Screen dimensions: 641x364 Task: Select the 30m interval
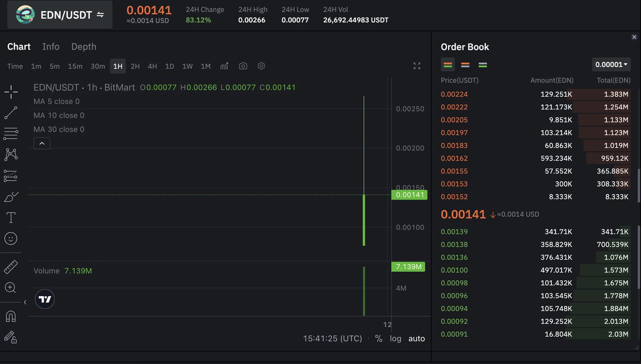click(x=98, y=66)
